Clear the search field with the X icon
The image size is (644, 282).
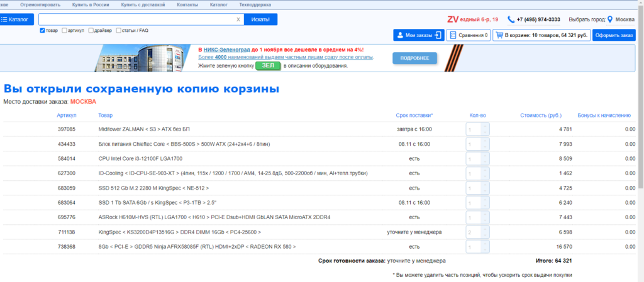click(238, 19)
